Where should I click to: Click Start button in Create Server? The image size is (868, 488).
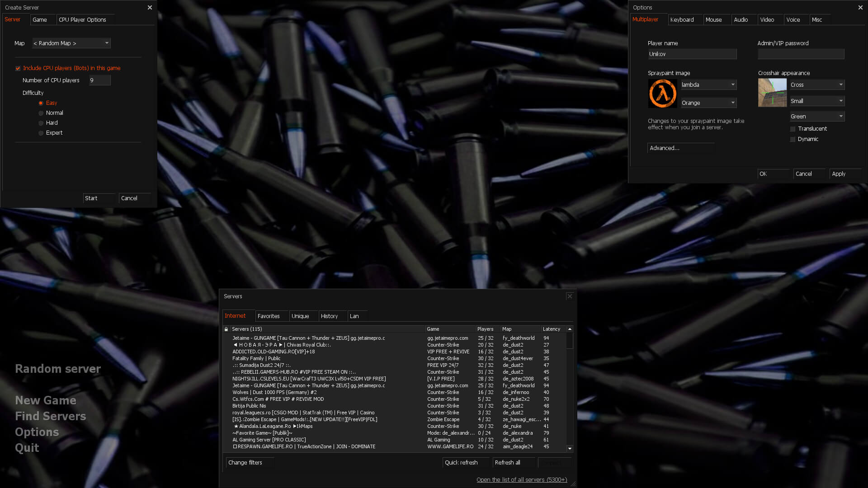pyautogui.click(x=99, y=198)
